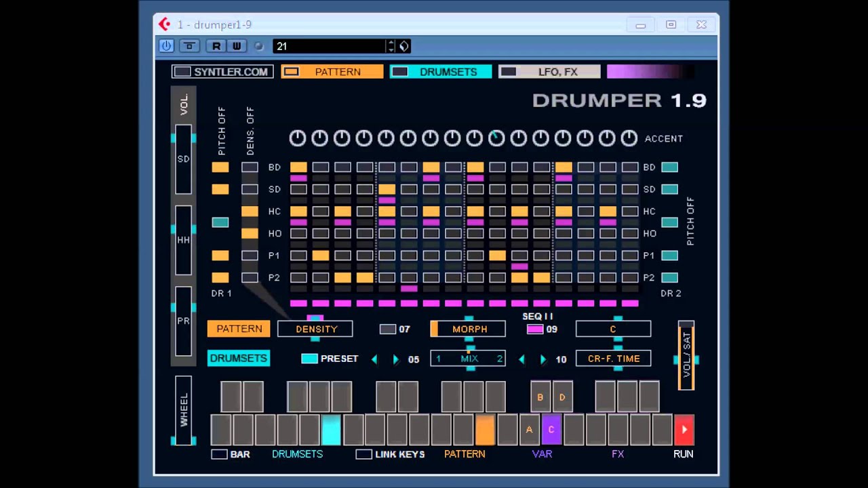Select the purple variation key C
The height and width of the screenshot is (488, 868).
[551, 430]
